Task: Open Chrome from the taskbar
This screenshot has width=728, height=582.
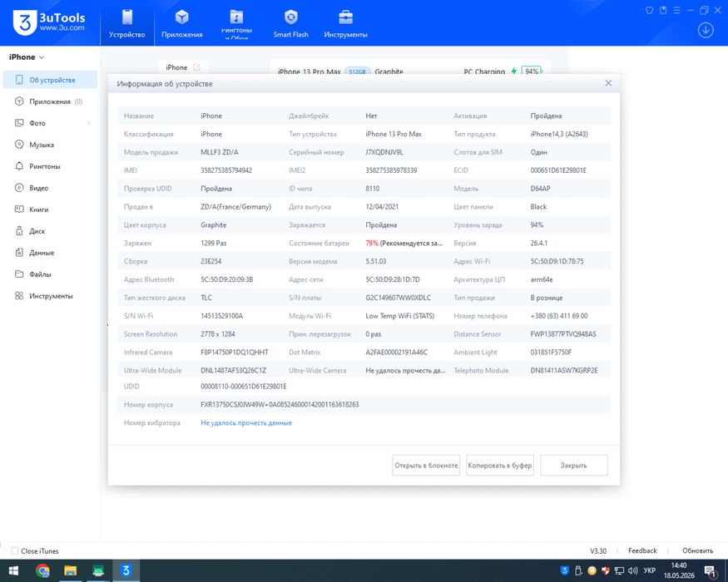Action: point(42,570)
